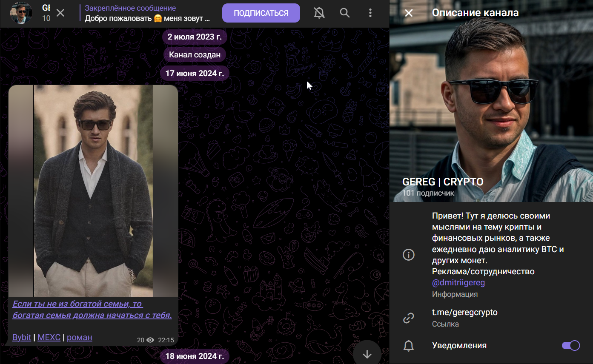Viewport: 593px width, 364px height.
Task: Click the link icon beside t.me/geregcrypto
Action: point(409,318)
